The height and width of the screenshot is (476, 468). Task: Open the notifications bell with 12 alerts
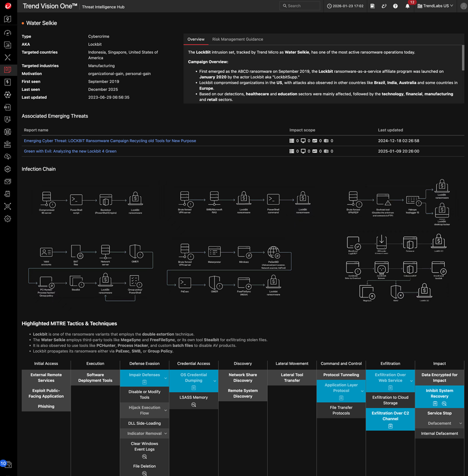pyautogui.click(x=407, y=6)
